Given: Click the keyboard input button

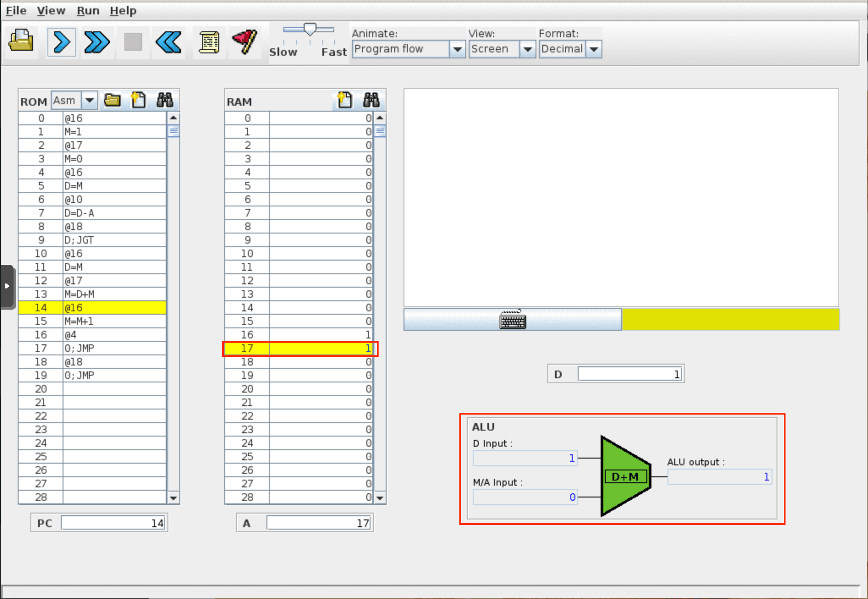Looking at the screenshot, I should [x=512, y=319].
